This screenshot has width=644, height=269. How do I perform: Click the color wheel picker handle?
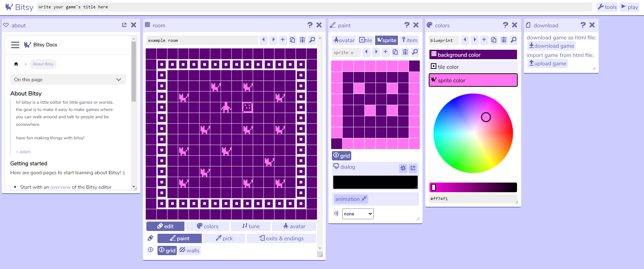tap(486, 117)
